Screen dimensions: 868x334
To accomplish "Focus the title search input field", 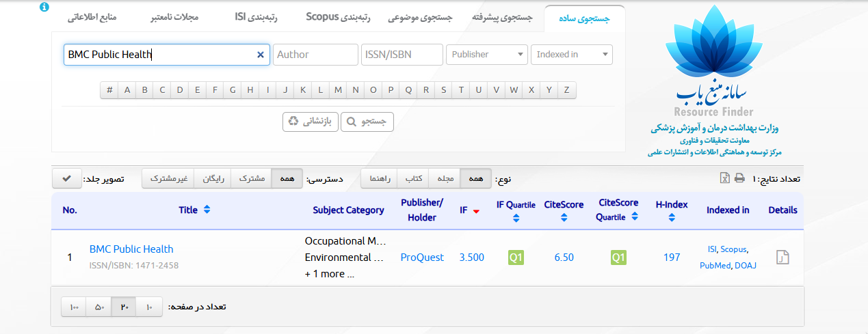I will point(167,55).
